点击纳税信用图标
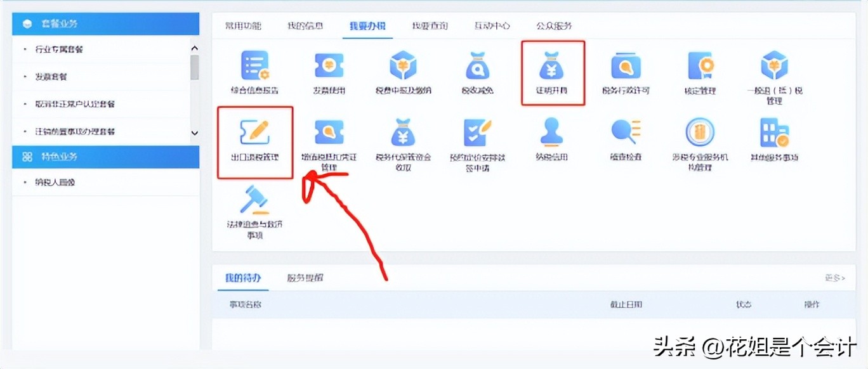Viewport: 868px width, 369px height. (x=551, y=141)
